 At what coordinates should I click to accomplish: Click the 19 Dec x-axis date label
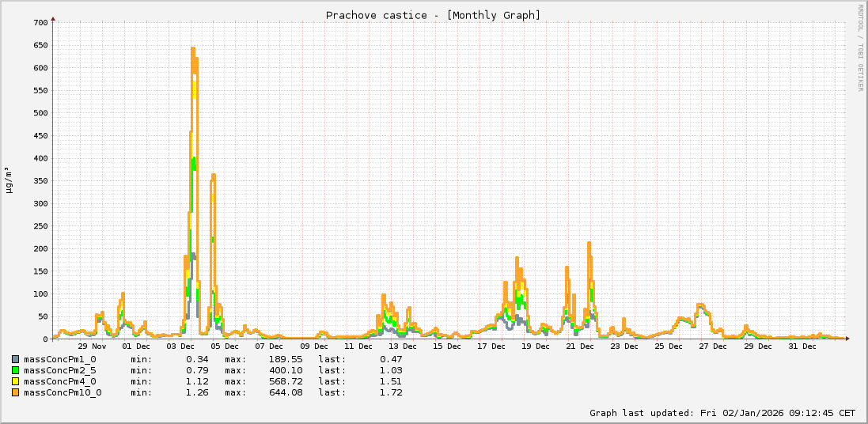[536, 346]
